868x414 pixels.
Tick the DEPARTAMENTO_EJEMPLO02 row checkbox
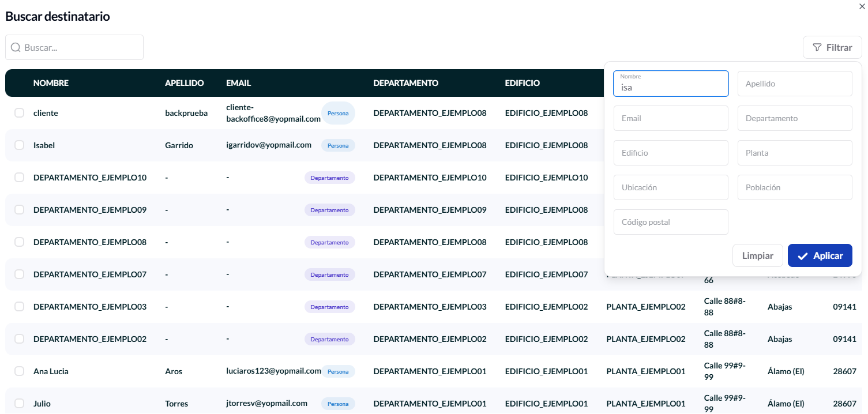pos(19,339)
